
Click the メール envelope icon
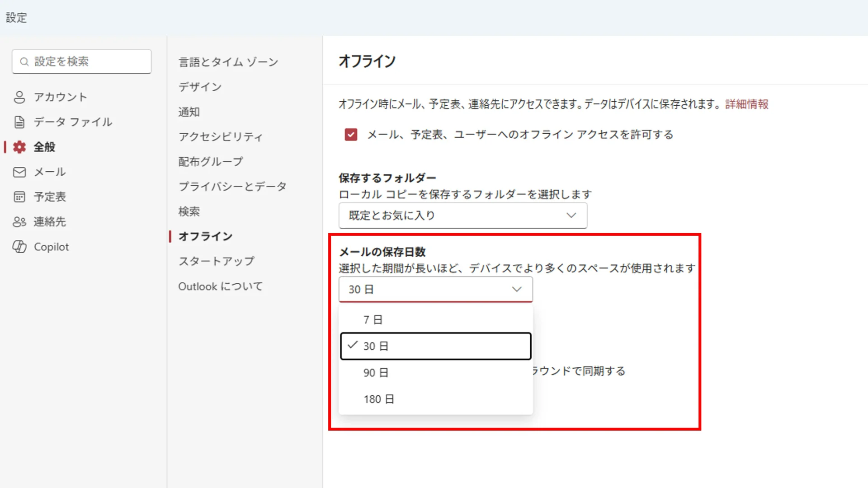(x=19, y=172)
